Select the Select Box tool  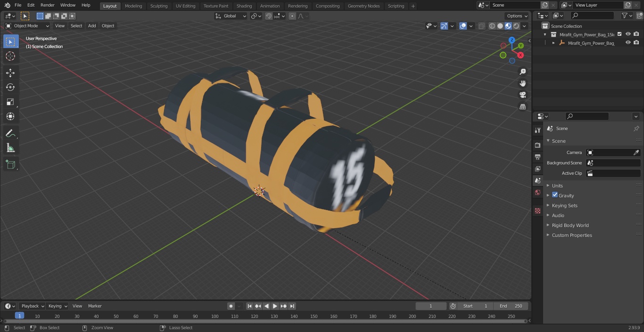(10, 42)
